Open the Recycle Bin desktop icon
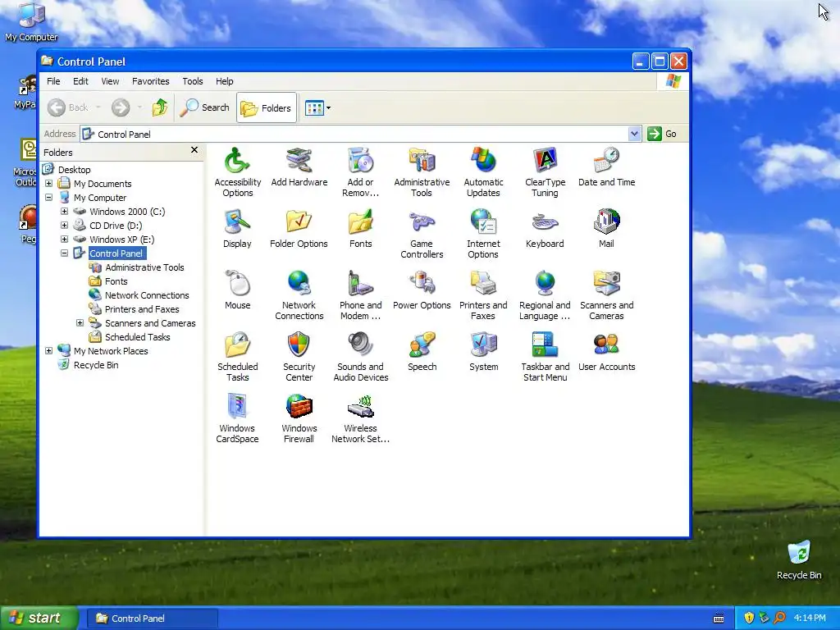The image size is (840, 630). point(799,559)
